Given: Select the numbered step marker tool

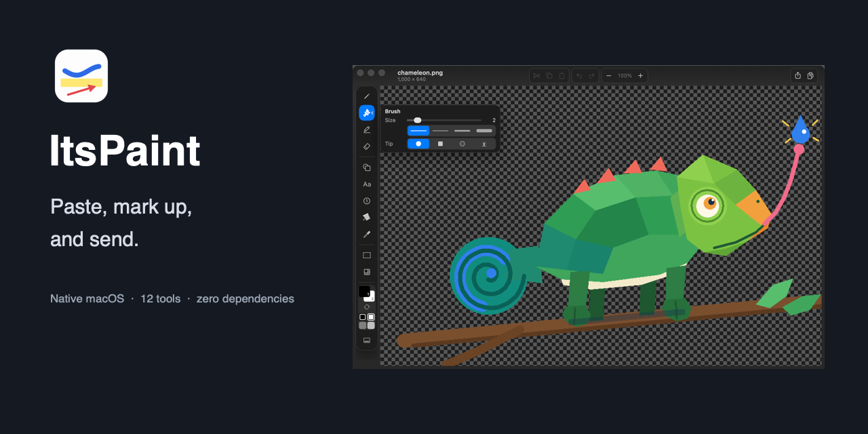Looking at the screenshot, I should pyautogui.click(x=367, y=201).
